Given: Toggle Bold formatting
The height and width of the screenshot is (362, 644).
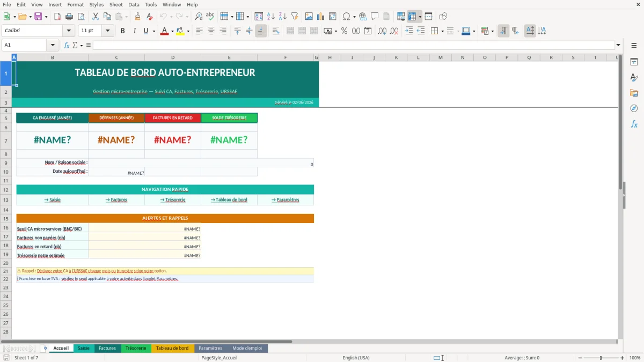Looking at the screenshot, I should [122, 31].
